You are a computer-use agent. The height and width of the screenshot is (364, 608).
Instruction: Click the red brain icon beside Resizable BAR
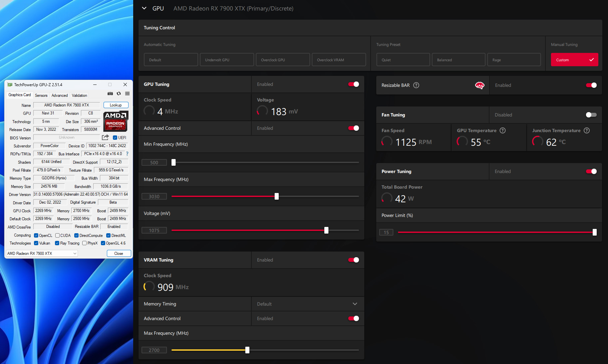[x=479, y=86]
